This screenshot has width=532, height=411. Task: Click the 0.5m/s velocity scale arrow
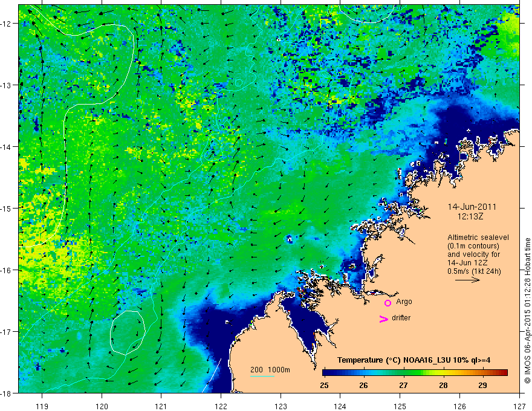pyautogui.click(x=467, y=280)
